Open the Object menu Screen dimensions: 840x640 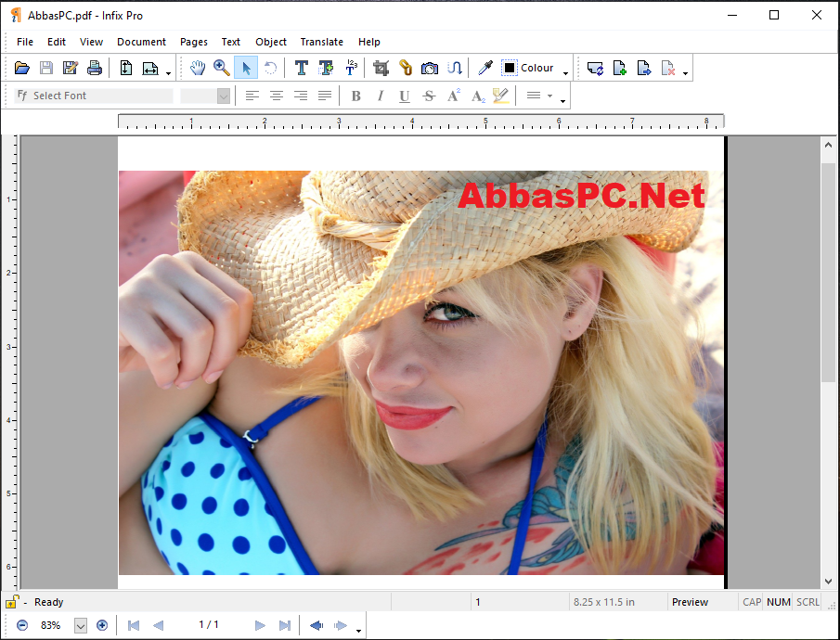click(271, 42)
